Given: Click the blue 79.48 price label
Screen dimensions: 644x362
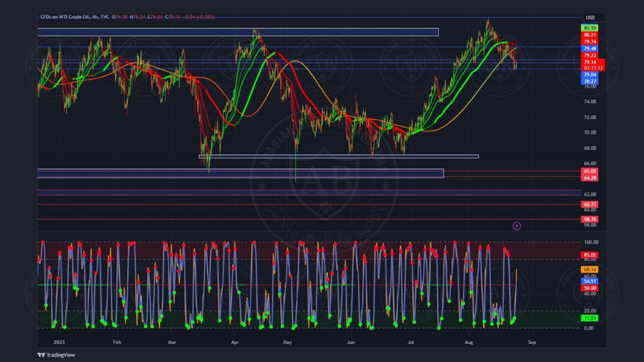Looking at the screenshot, I should 589,48.
